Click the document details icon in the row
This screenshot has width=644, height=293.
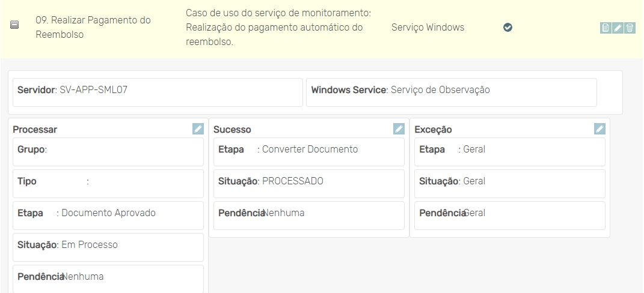click(x=606, y=28)
